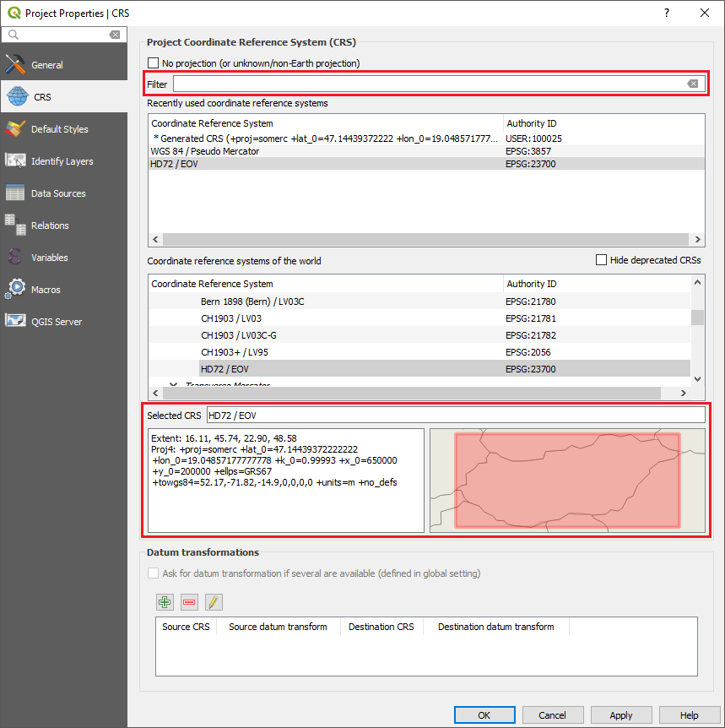Select HD72 / EOV in world CRS list
This screenshot has width=725, height=728.
click(x=419, y=368)
